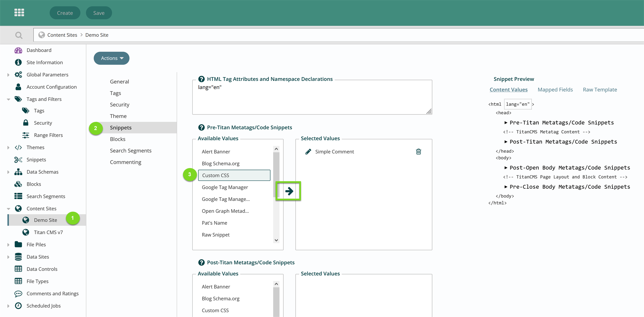
Task: Click the search magnifier icon
Action: tap(19, 35)
